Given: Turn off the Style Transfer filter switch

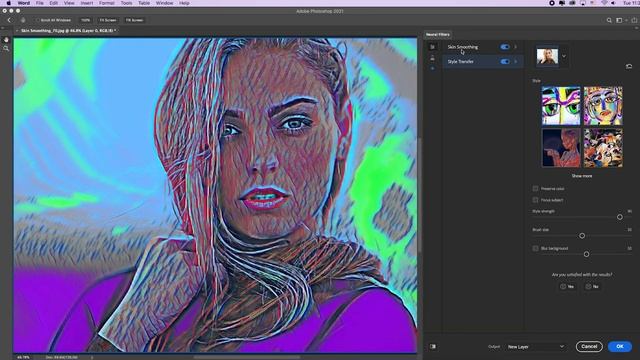Looking at the screenshot, I should tap(505, 62).
